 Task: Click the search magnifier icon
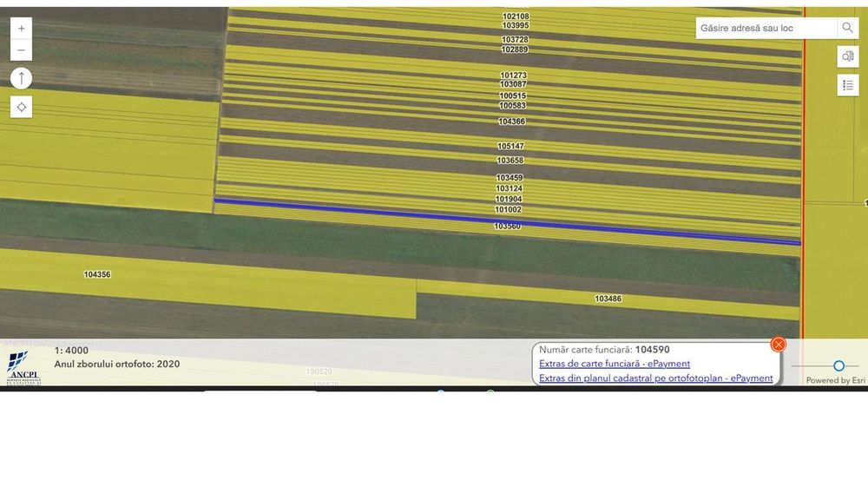point(847,28)
